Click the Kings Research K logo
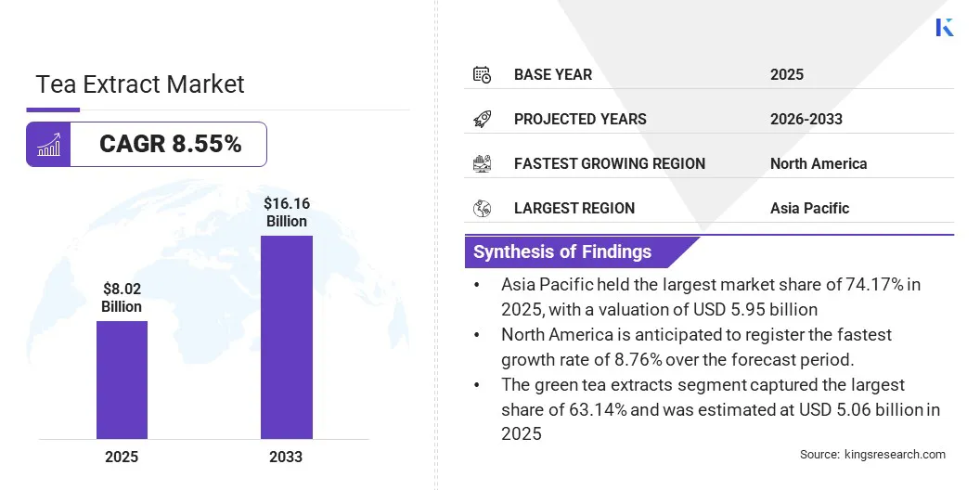The width and height of the screenshot is (980, 490). coord(945,27)
